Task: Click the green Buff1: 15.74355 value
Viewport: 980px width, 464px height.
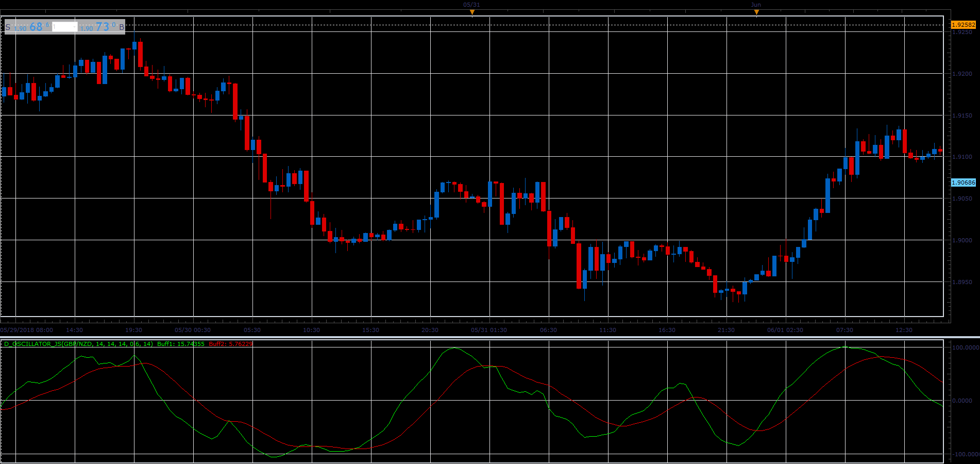Action: [181, 344]
